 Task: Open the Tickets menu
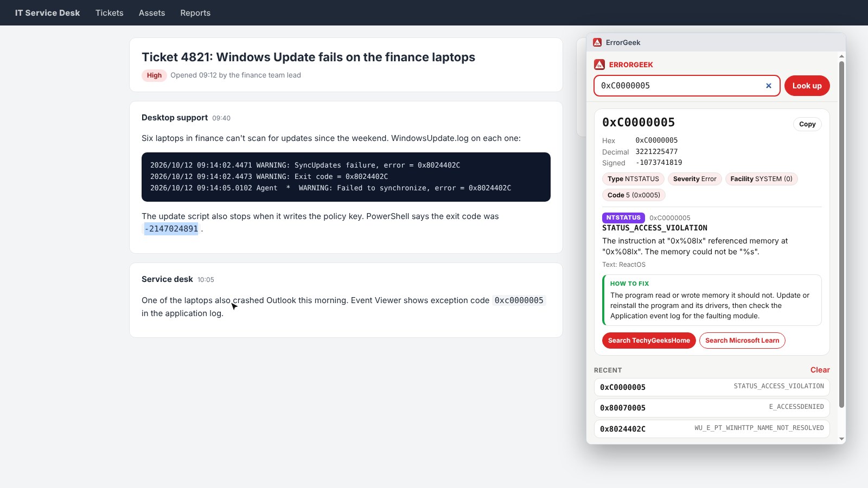point(110,13)
